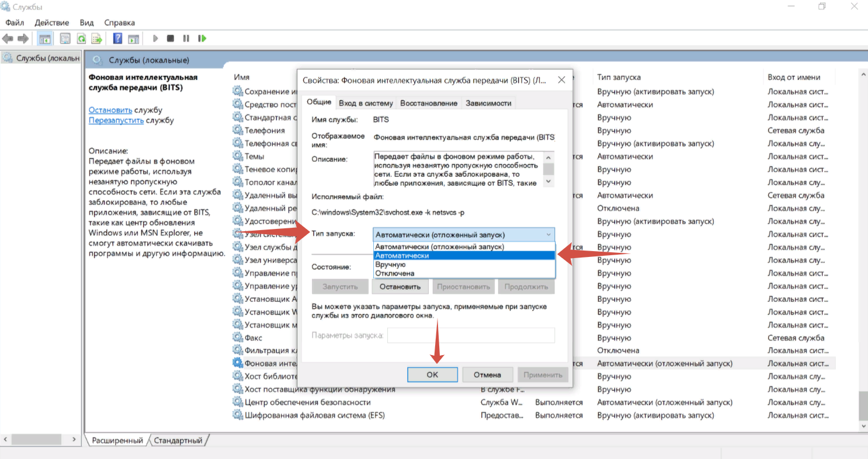Viewport: 868px width, 459px height.
Task: Open Help via the blue question mark icon
Action: point(117,39)
